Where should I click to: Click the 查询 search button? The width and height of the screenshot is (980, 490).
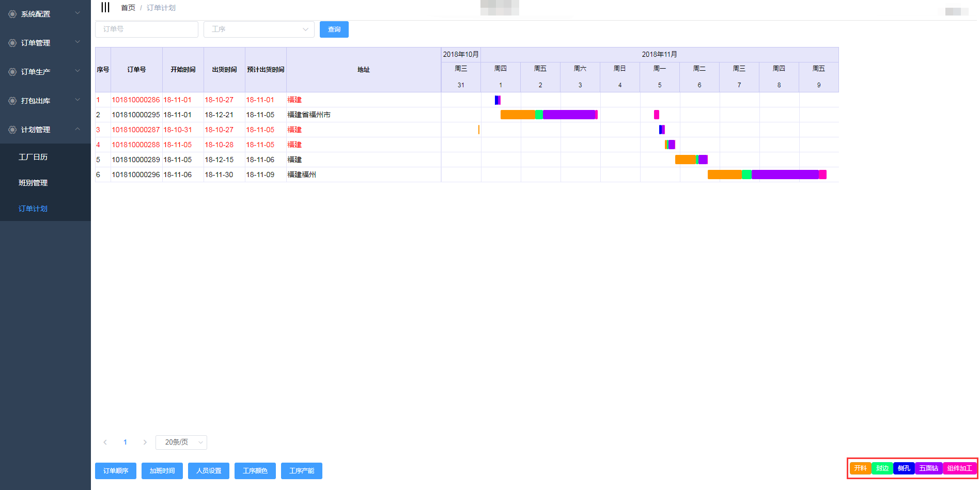[334, 29]
